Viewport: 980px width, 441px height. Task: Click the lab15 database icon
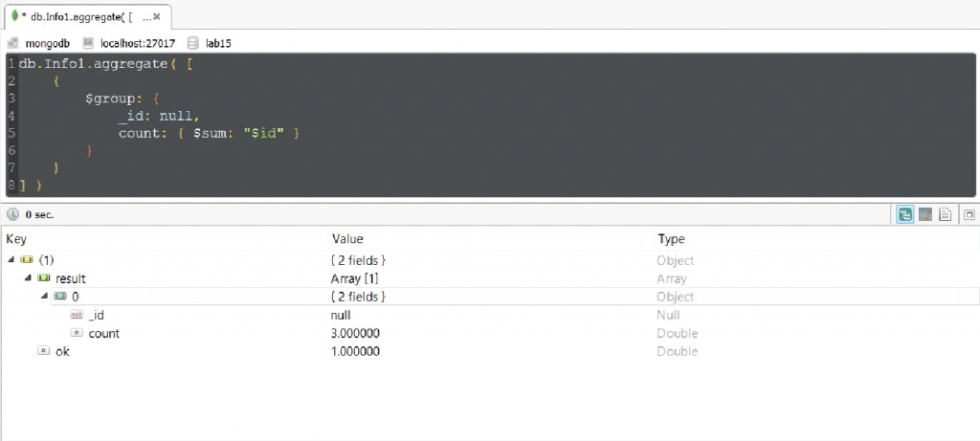[x=193, y=43]
